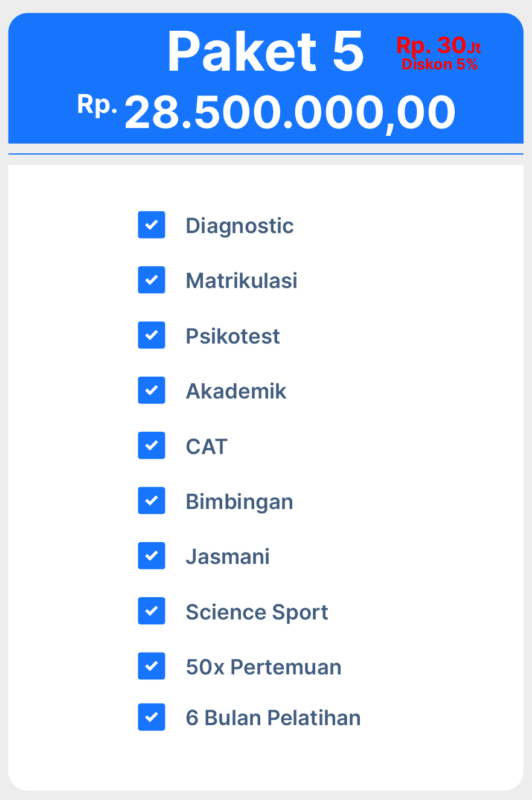Click the Jasmani checkbox
The image size is (532, 800).
coord(152,556)
